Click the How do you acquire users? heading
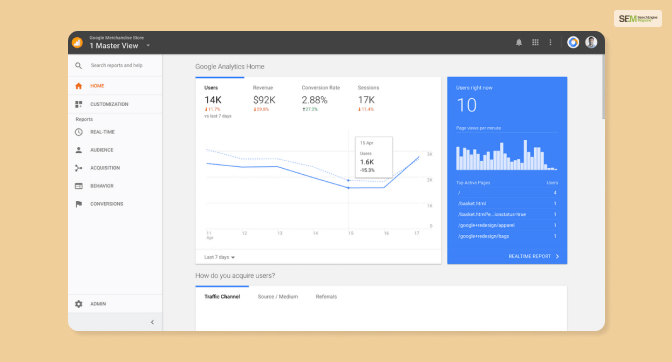Viewport: 672px width, 362px height. (x=235, y=275)
